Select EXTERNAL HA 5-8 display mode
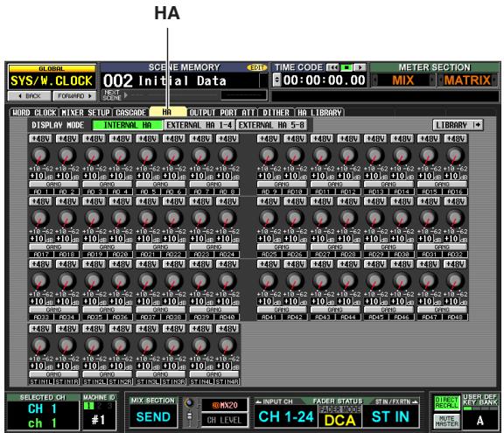The width and height of the screenshot is (504, 433). 271,125
